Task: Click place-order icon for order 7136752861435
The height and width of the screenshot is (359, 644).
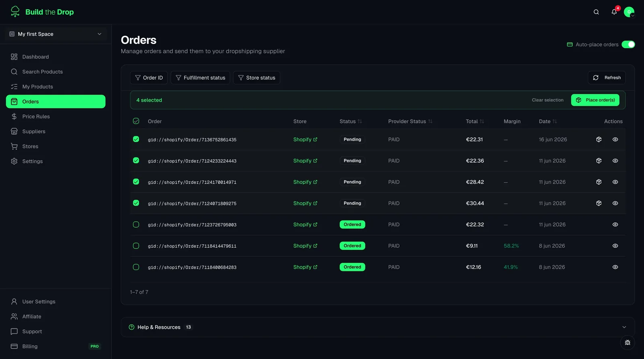Action: [x=599, y=139]
